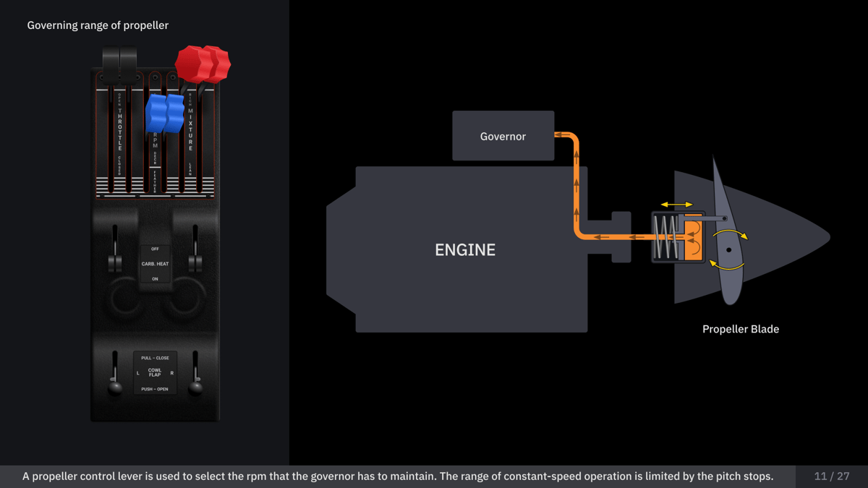
Task: Click the second blue propeller control knob
Action: point(175,114)
